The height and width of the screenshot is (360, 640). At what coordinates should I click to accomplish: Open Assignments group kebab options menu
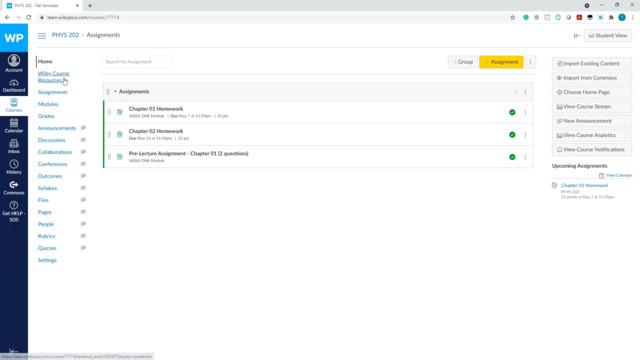click(x=525, y=92)
